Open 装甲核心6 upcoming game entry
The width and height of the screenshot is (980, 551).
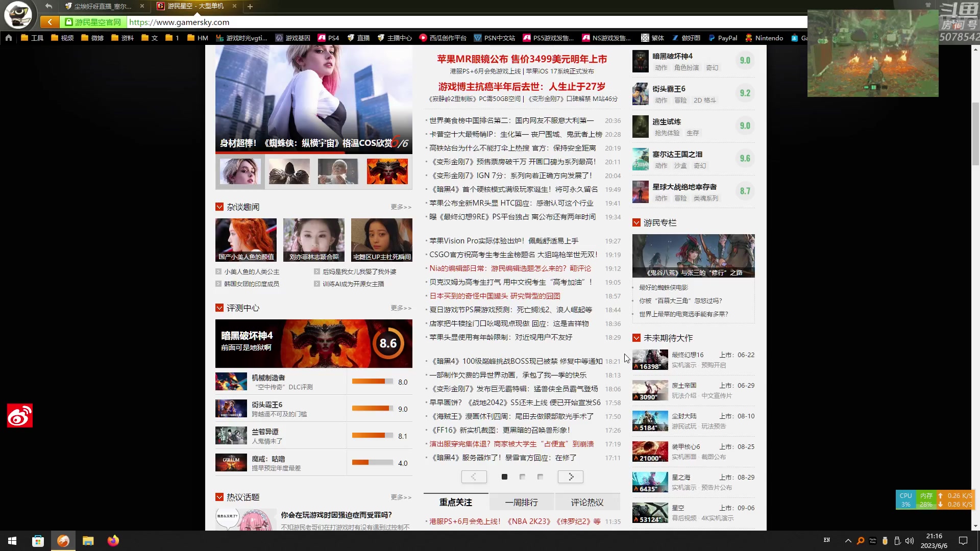click(693, 452)
